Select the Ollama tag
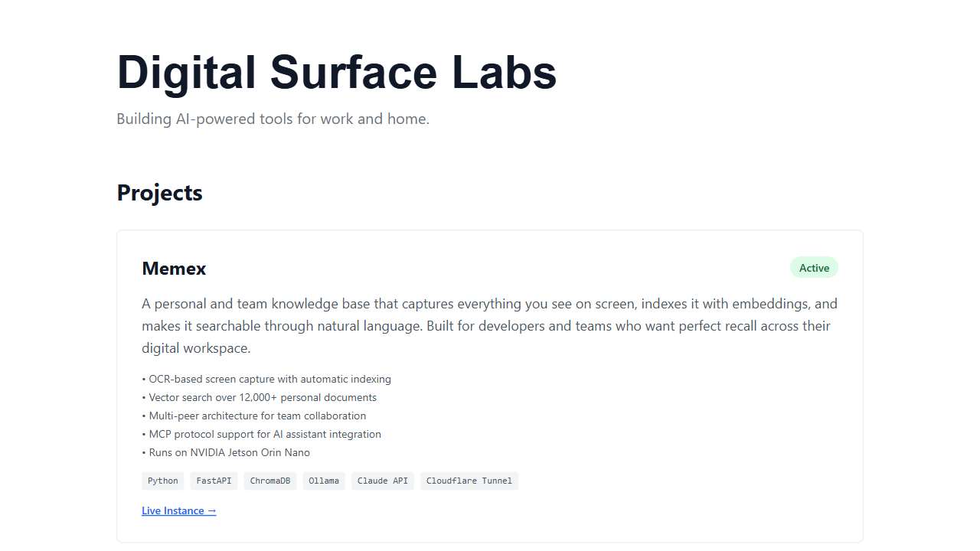The width and height of the screenshot is (980, 551). coord(324,481)
